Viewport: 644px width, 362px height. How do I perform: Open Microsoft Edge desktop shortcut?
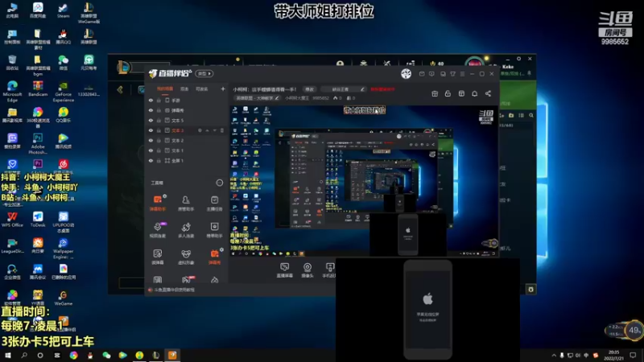(x=12, y=91)
